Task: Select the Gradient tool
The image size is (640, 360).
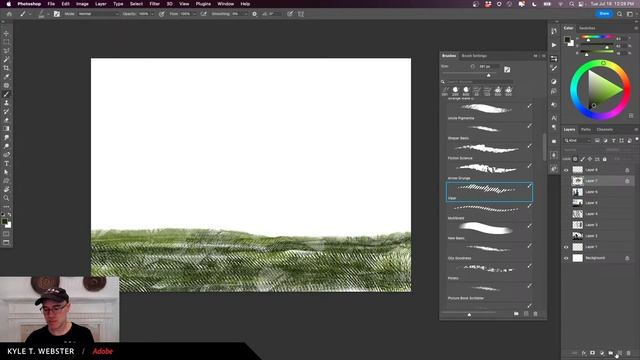Action: point(6,129)
